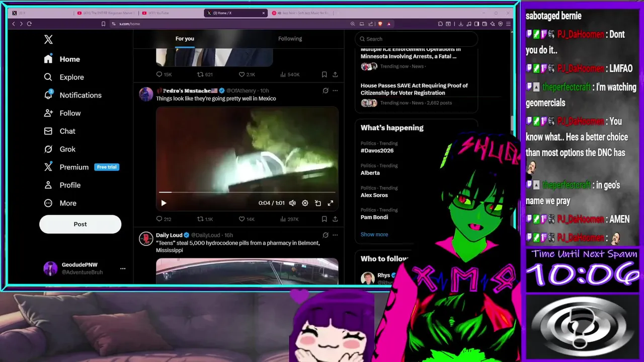Viewport: 644px width, 362px height.
Task: Click the X logo in sidebar
Action: [x=48, y=40]
